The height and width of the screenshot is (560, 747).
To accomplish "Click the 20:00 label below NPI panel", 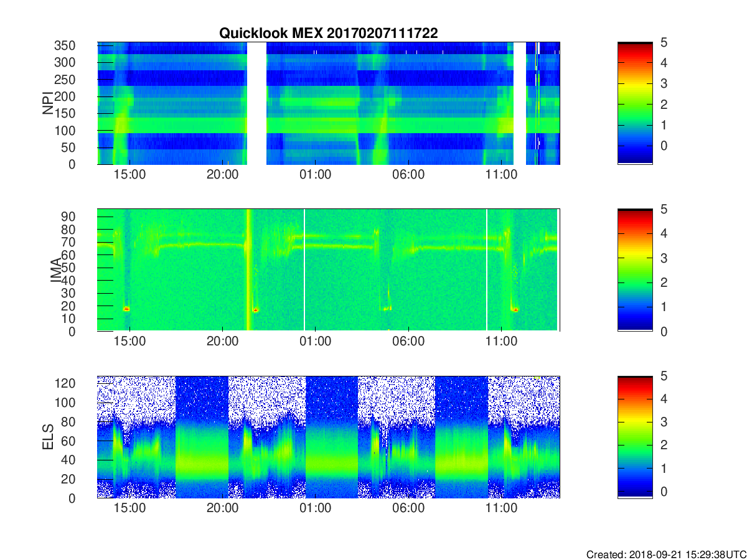I will (222, 175).
